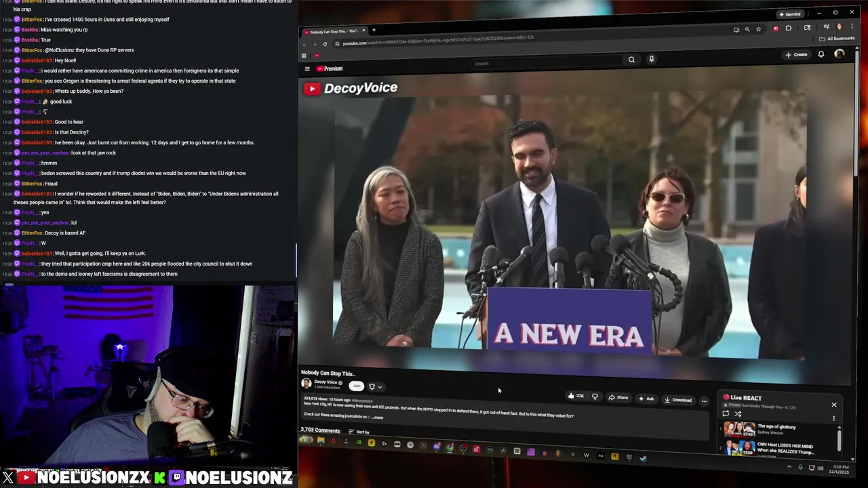Open a new browser tab

[374, 30]
